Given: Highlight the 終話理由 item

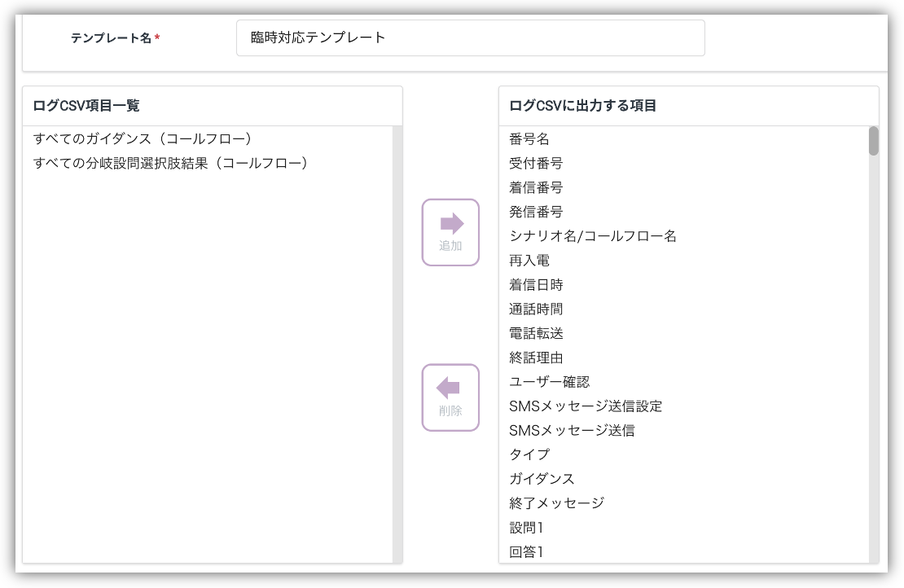Looking at the screenshot, I should pyautogui.click(x=536, y=358).
